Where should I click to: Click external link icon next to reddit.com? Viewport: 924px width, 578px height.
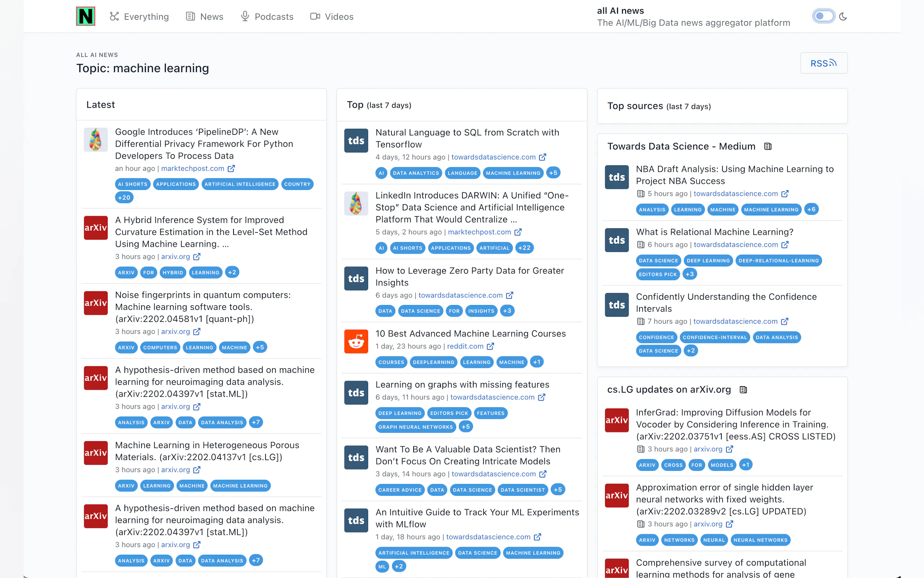pos(490,347)
